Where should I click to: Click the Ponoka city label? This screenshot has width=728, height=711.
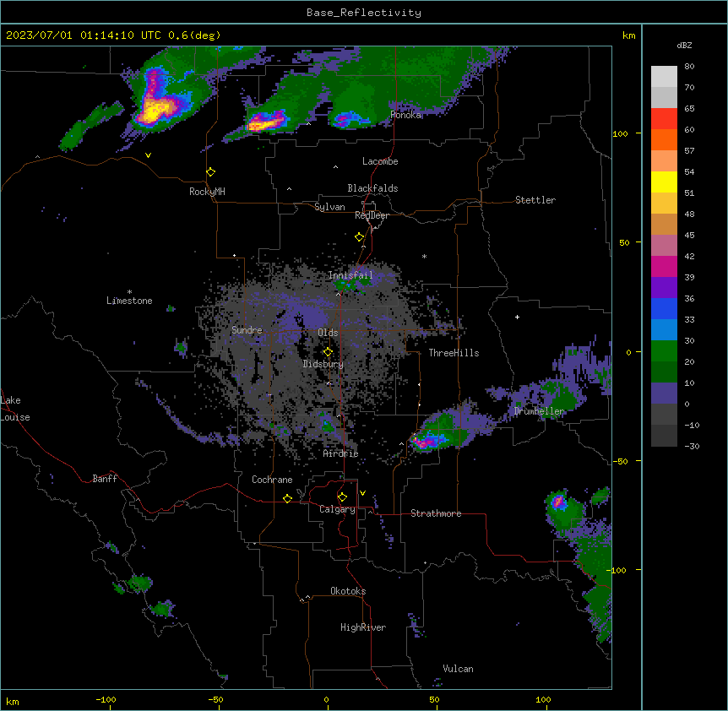point(405,115)
